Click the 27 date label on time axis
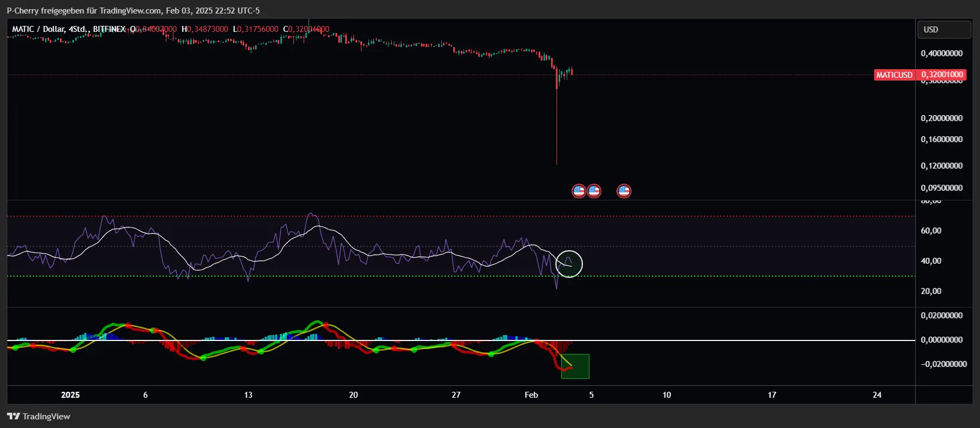The image size is (980, 428). coord(456,395)
